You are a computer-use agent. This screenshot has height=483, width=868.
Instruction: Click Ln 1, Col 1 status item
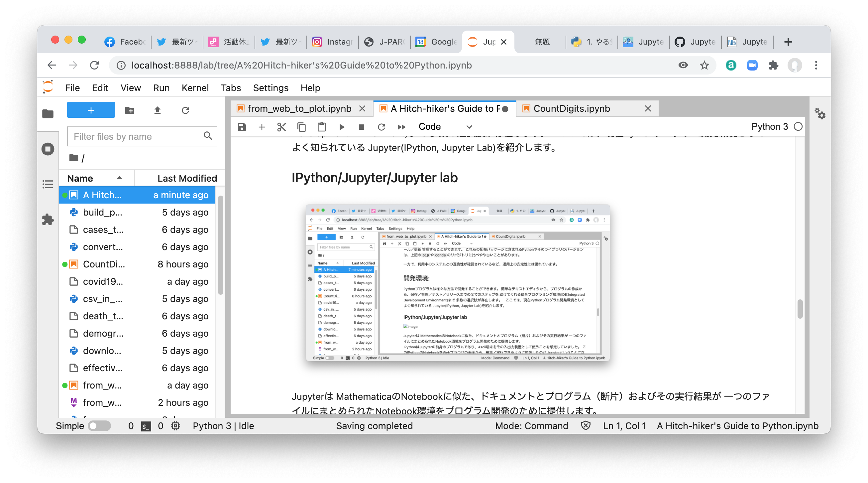click(x=624, y=426)
